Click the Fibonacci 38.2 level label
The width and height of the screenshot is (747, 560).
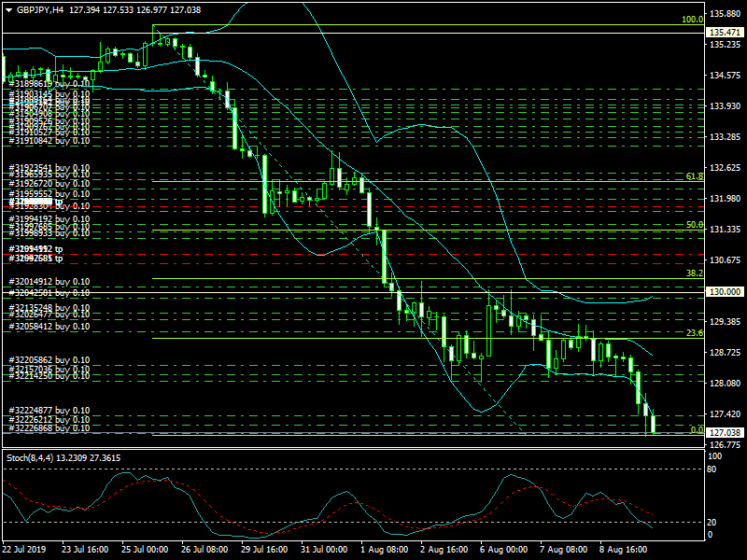click(695, 273)
